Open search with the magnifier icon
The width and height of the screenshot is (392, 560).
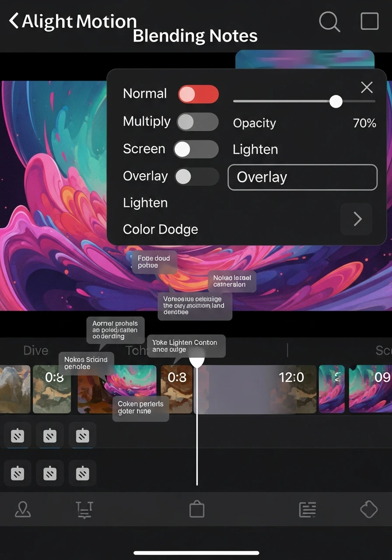pos(329,21)
